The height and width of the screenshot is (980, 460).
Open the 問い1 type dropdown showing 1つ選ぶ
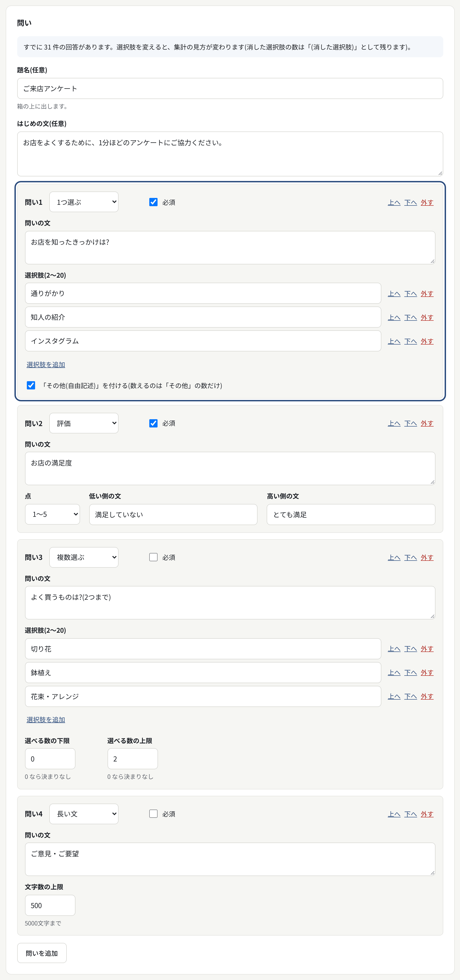point(84,202)
